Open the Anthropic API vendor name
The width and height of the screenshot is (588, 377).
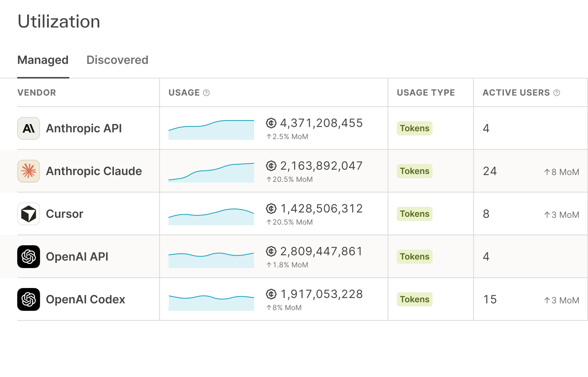pos(84,128)
